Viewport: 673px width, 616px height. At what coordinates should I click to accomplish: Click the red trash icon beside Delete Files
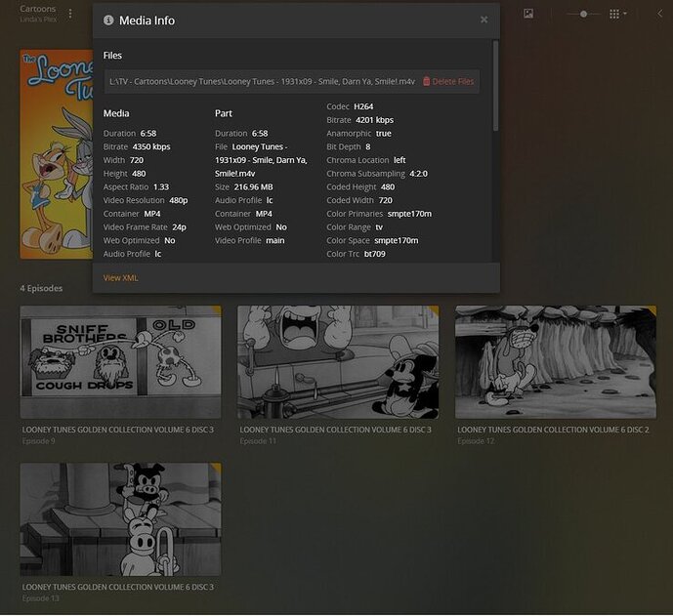click(426, 81)
